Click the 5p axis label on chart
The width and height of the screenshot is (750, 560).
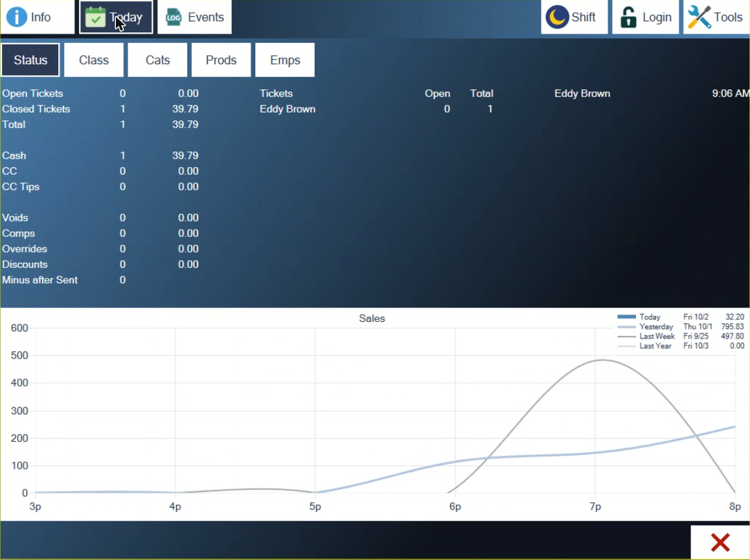click(315, 506)
